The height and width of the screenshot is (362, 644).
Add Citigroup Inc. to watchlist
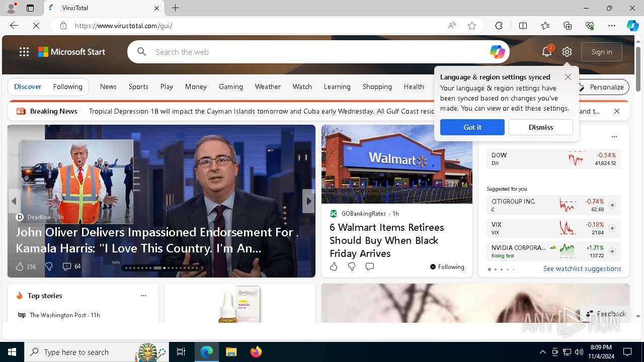point(612,205)
